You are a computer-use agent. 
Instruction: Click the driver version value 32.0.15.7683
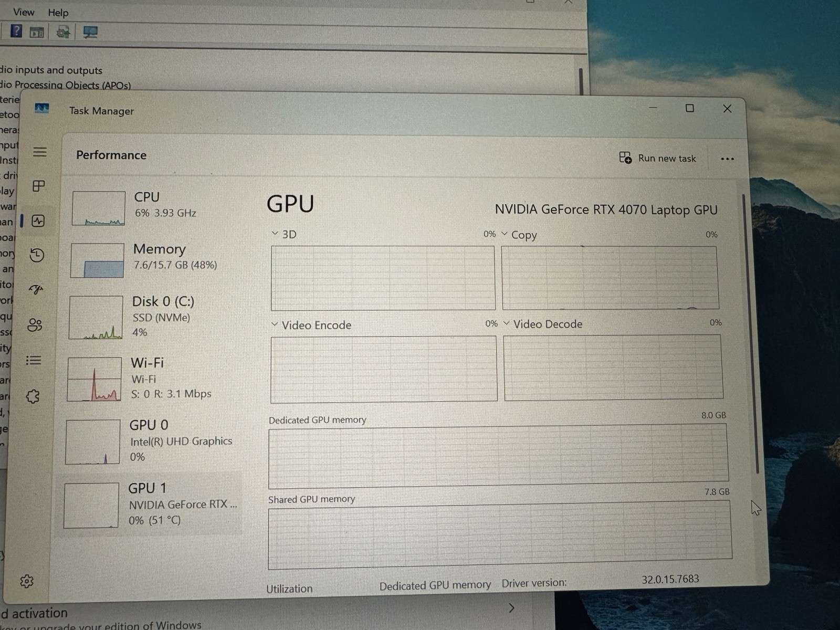pos(670,579)
